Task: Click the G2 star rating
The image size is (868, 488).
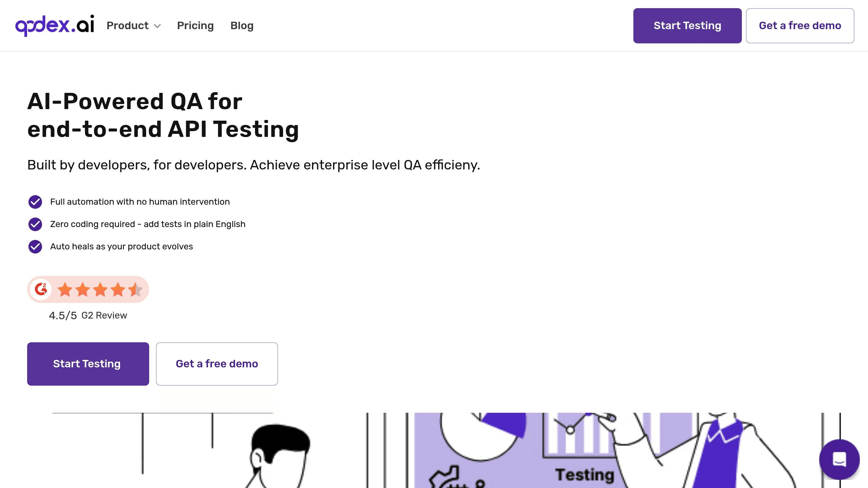Action: pos(100,290)
